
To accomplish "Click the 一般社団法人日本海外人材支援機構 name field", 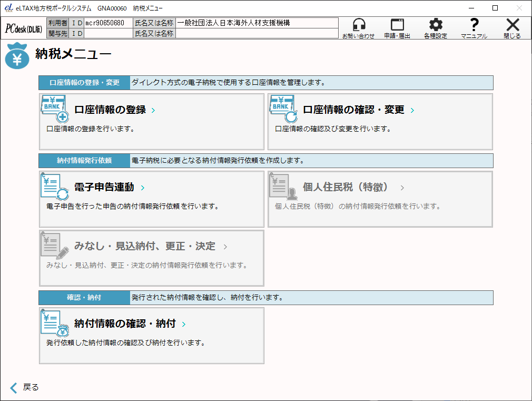I will [257, 23].
